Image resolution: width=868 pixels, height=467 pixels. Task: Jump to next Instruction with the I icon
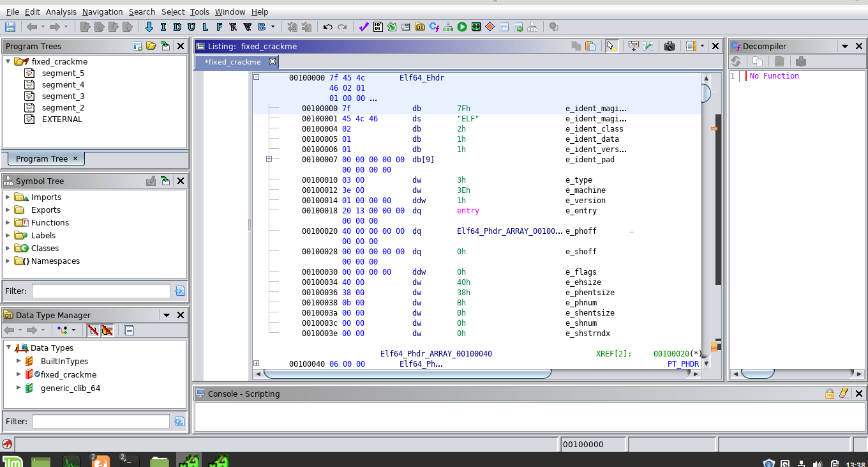coord(163,27)
